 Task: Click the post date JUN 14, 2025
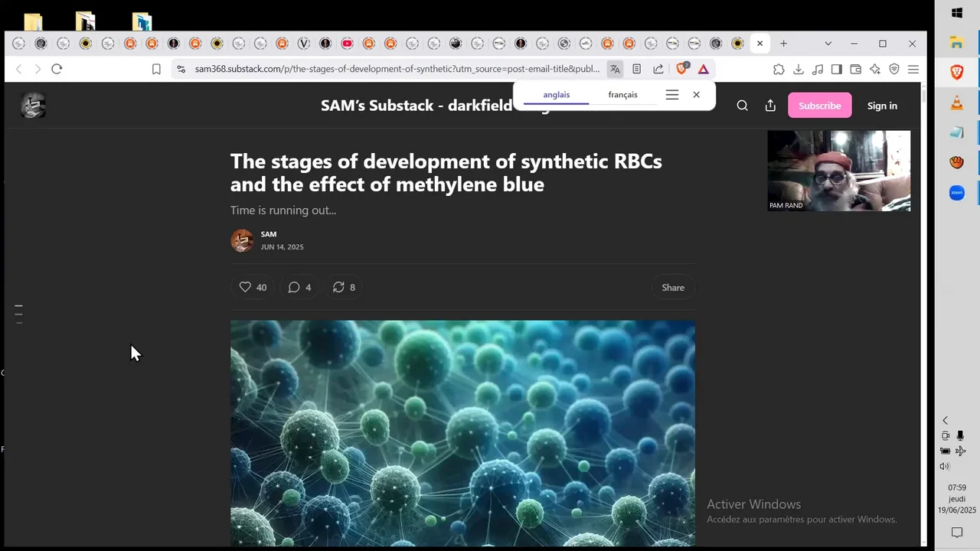click(x=282, y=247)
